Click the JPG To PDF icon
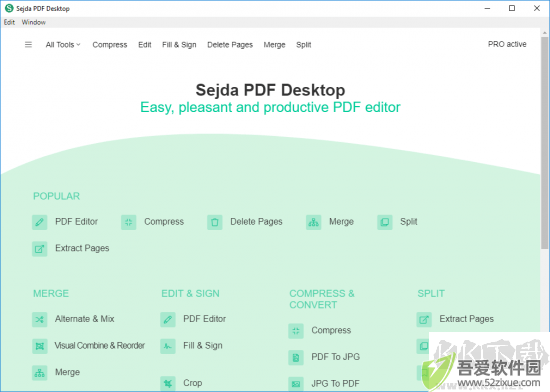This screenshot has width=550, height=392. pos(296,384)
